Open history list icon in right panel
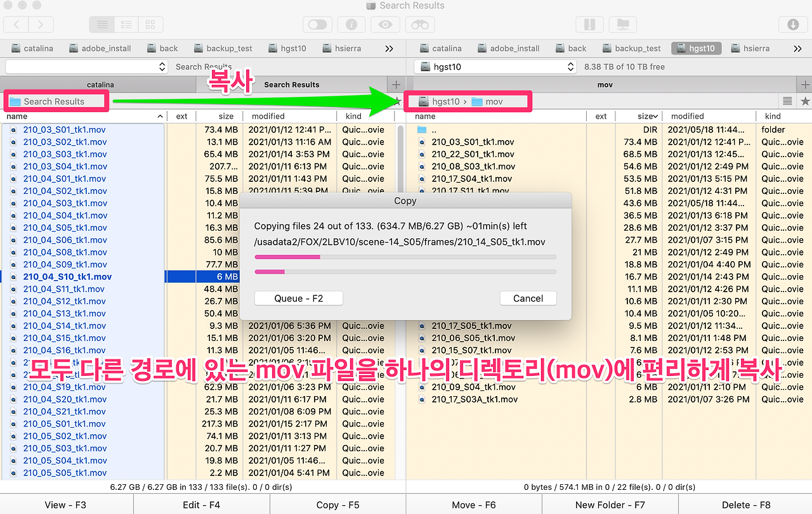The height and width of the screenshot is (514, 812). (x=787, y=101)
